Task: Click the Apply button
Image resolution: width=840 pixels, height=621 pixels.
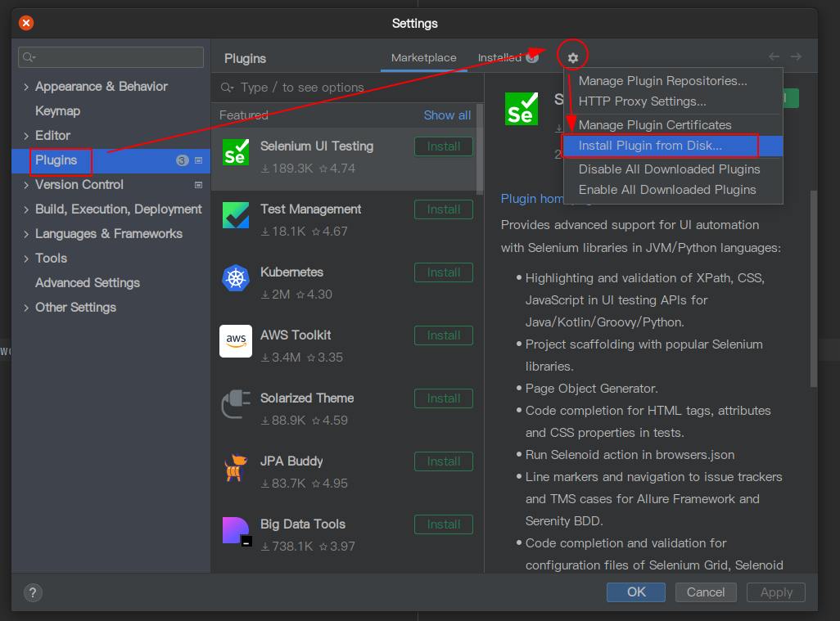Action: (776, 592)
